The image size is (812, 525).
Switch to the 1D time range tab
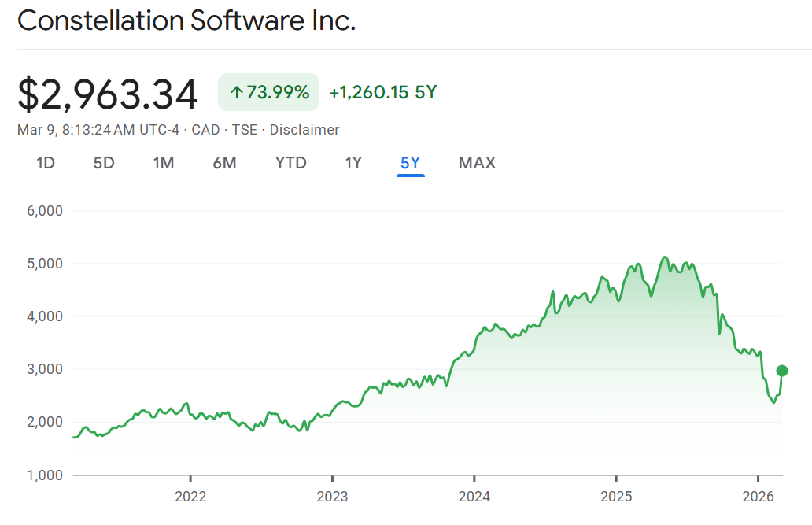[46, 163]
